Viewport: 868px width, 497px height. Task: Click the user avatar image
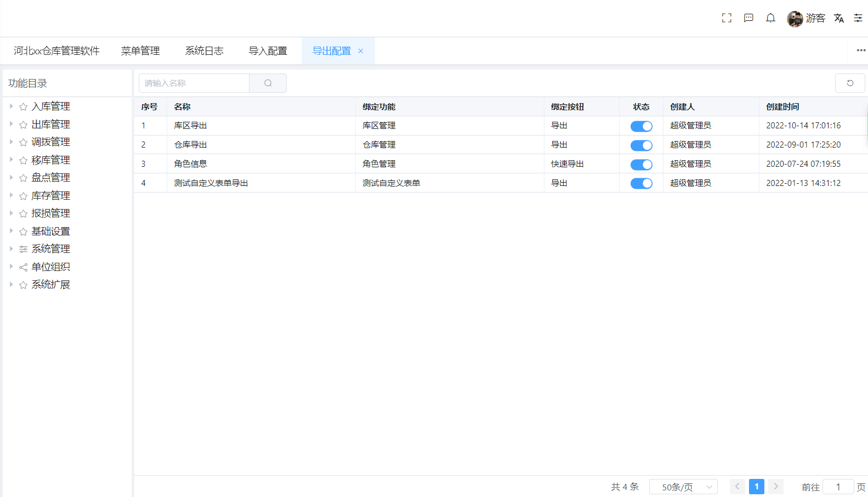pyautogui.click(x=795, y=19)
